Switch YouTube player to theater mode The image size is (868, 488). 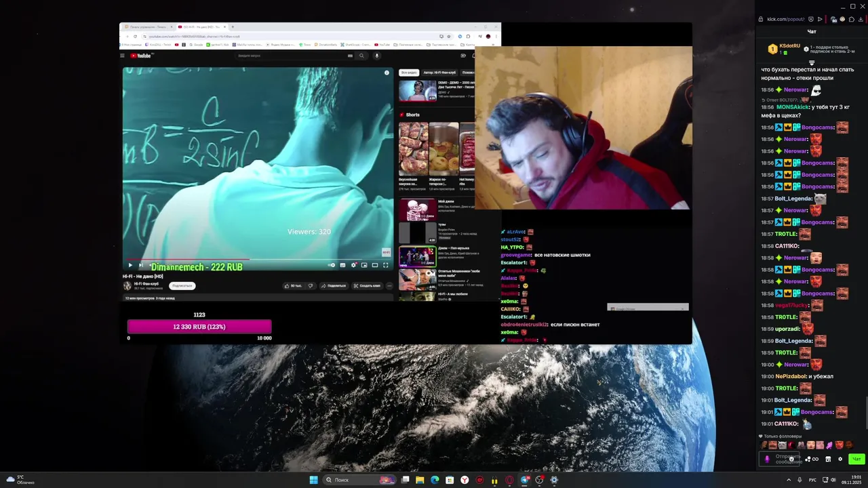tap(375, 265)
